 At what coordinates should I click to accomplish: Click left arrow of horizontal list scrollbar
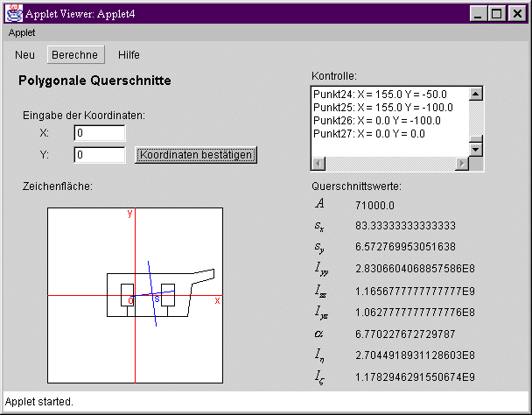[318, 164]
